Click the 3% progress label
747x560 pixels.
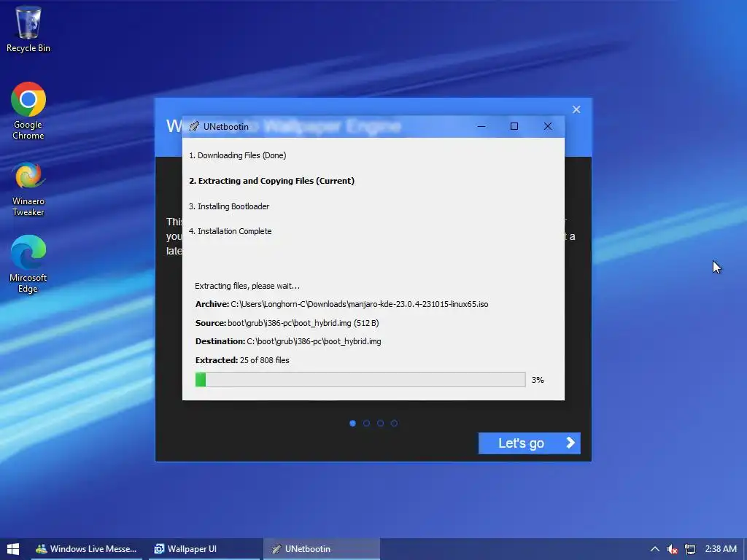tap(538, 379)
